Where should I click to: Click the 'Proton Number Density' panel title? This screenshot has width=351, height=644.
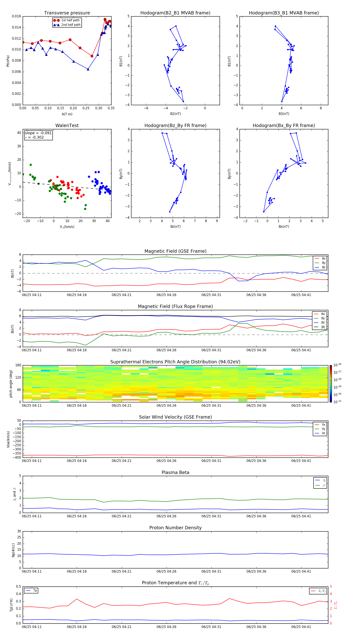(x=175, y=528)
